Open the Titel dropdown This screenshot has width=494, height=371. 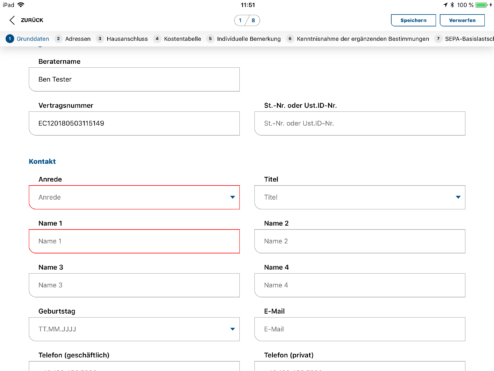[360, 197]
